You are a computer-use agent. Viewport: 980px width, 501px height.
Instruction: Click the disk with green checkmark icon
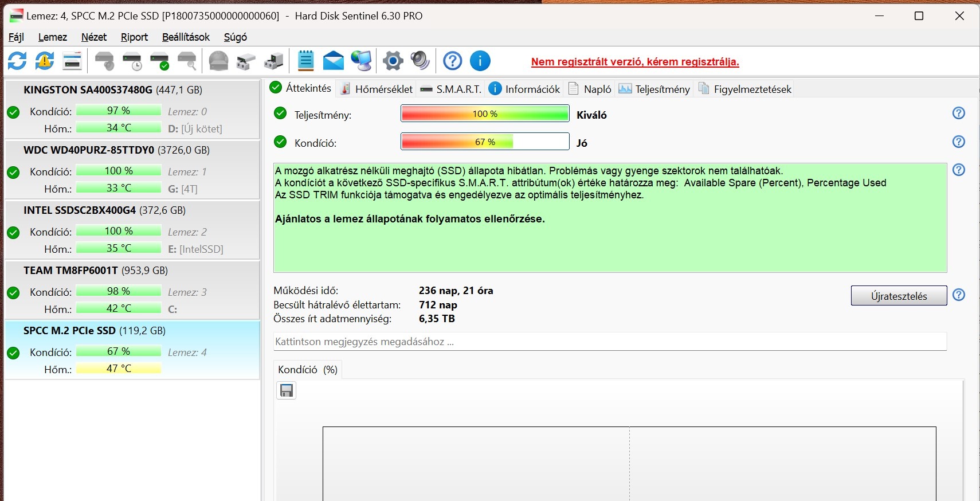(159, 61)
